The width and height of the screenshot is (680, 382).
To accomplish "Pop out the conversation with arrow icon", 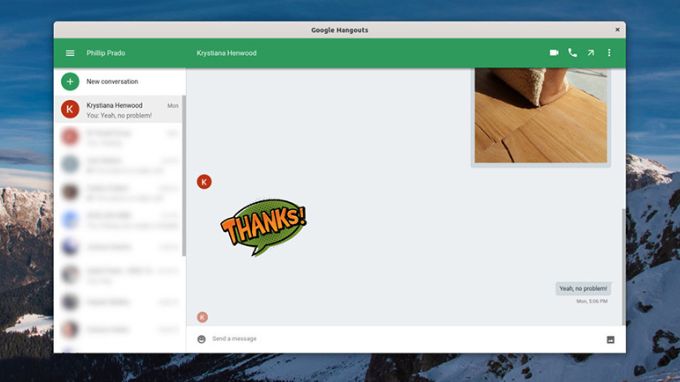I will click(x=591, y=52).
